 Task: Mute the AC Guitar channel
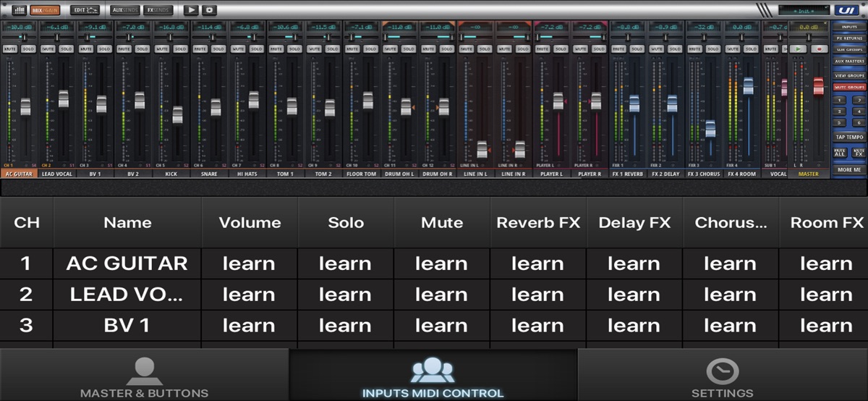10,49
